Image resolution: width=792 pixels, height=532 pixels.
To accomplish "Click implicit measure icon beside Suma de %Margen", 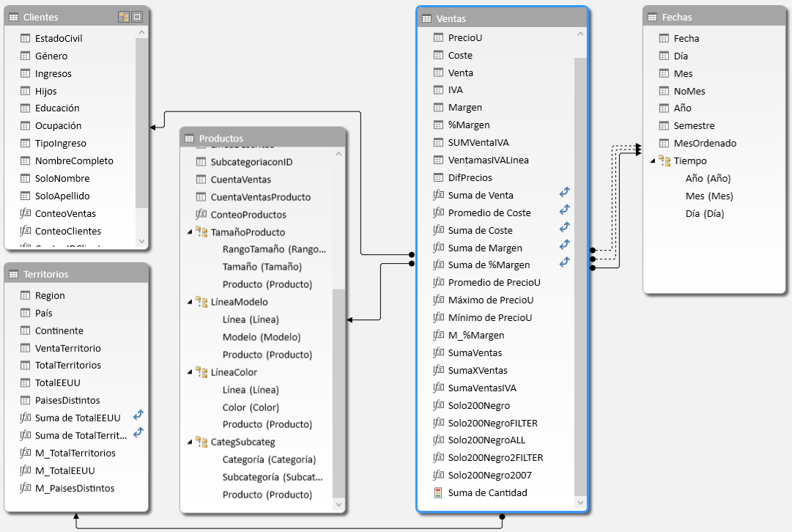I will pyautogui.click(x=564, y=262).
